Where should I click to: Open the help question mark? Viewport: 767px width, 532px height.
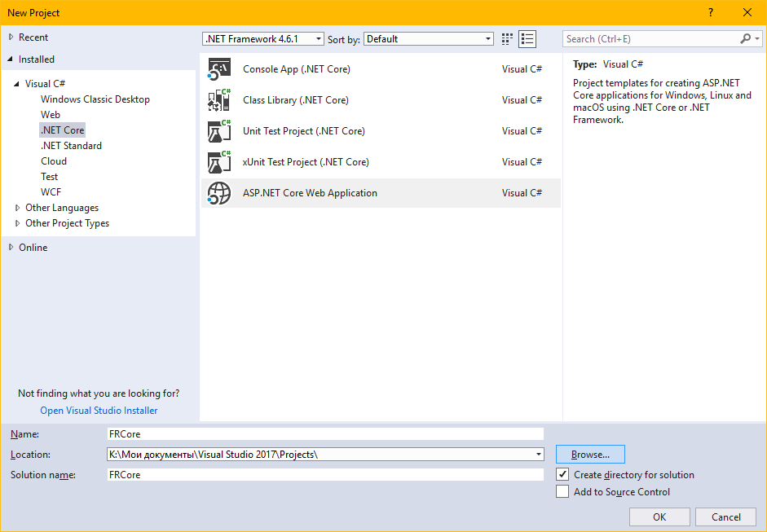[x=711, y=13]
